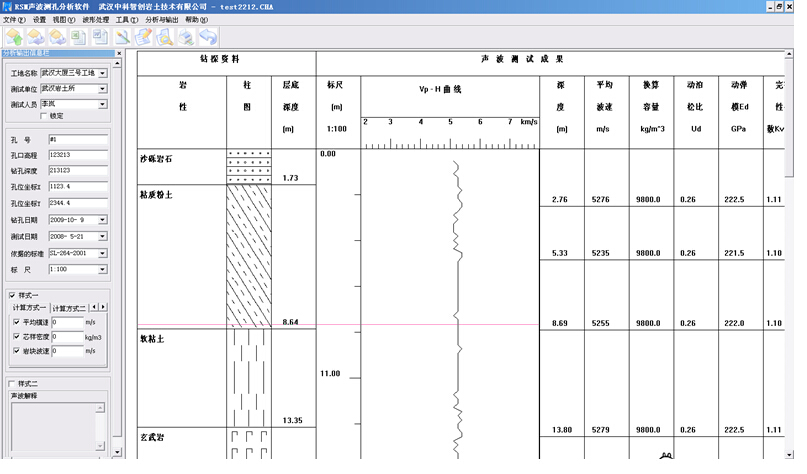
Task: Click the print preview magnifier icon
Action: pos(165,37)
